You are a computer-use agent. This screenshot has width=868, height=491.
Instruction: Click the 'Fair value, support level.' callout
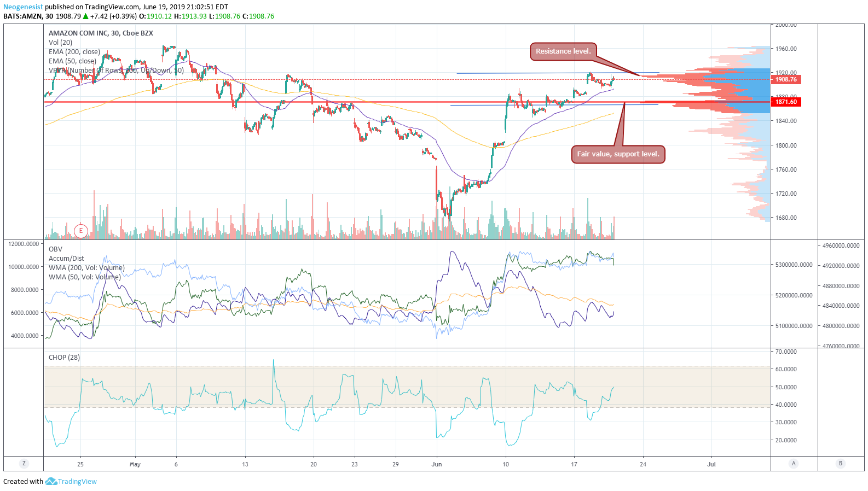[618, 154]
